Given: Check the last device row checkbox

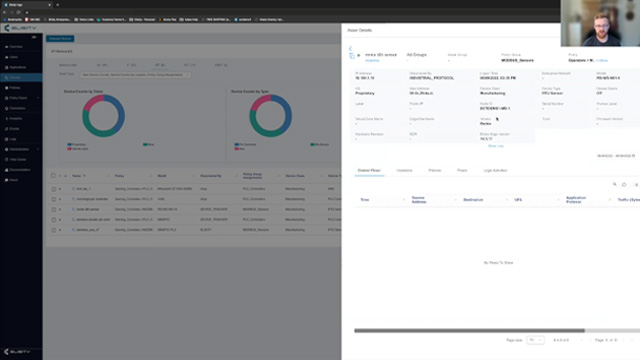Looking at the screenshot, I should pos(53,230).
